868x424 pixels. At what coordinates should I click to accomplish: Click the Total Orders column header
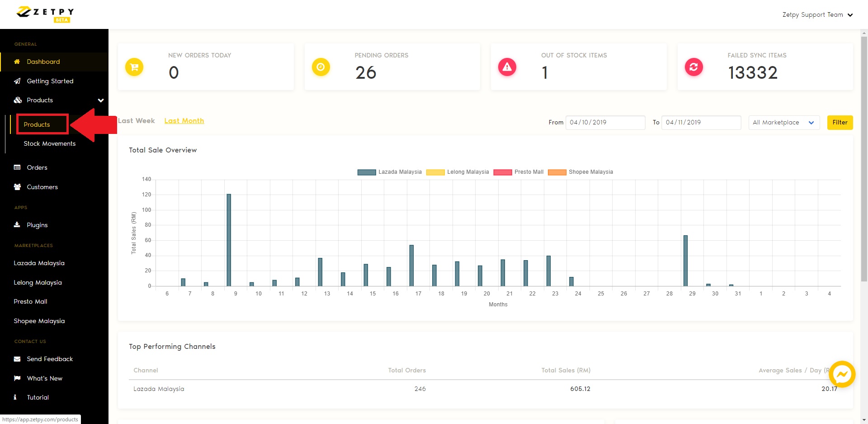407,370
